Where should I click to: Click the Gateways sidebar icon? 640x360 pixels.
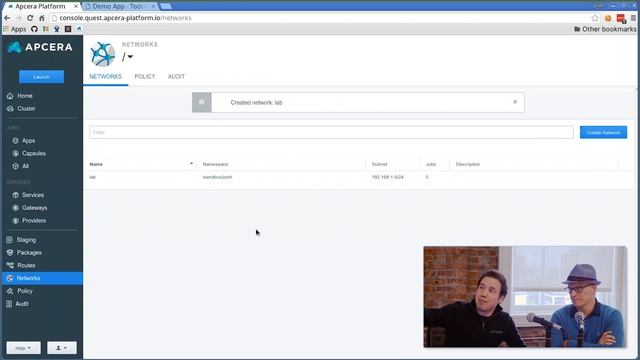(x=16, y=208)
